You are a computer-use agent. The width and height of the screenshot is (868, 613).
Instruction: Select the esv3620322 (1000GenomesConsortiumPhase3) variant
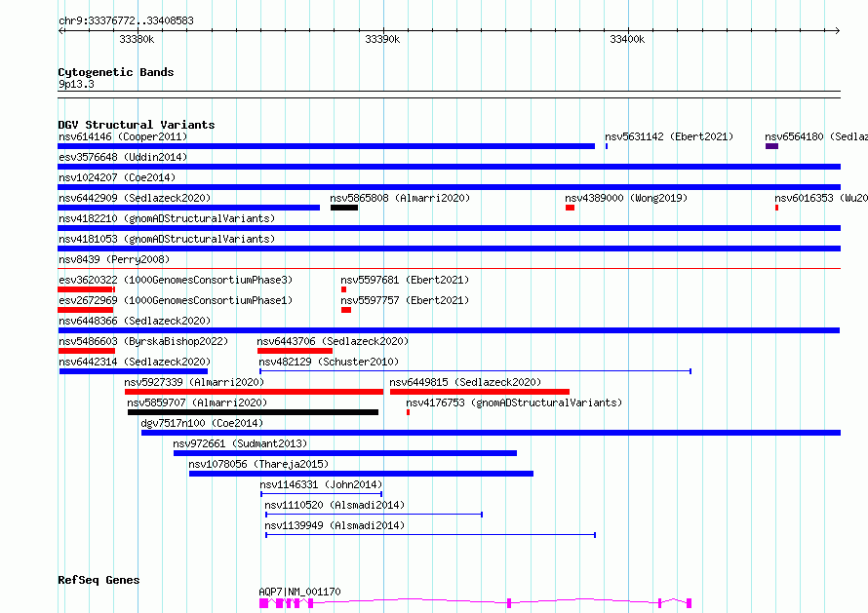pyautogui.click(x=86, y=289)
